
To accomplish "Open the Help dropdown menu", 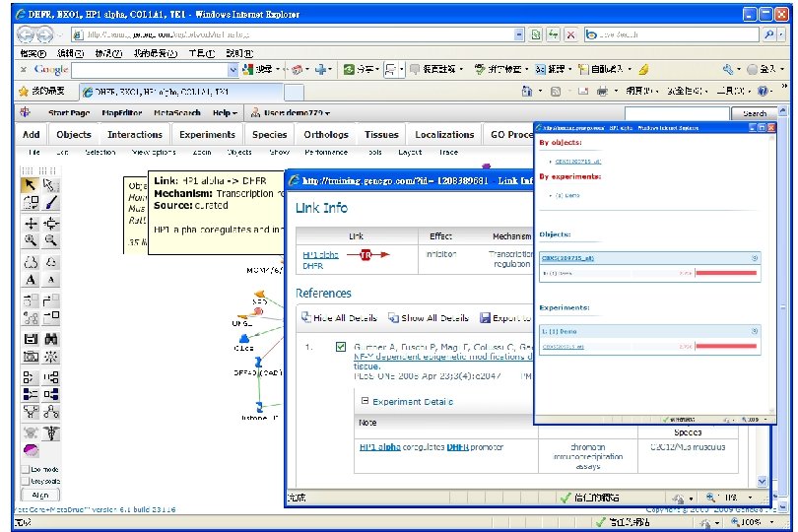I will tap(225, 113).
